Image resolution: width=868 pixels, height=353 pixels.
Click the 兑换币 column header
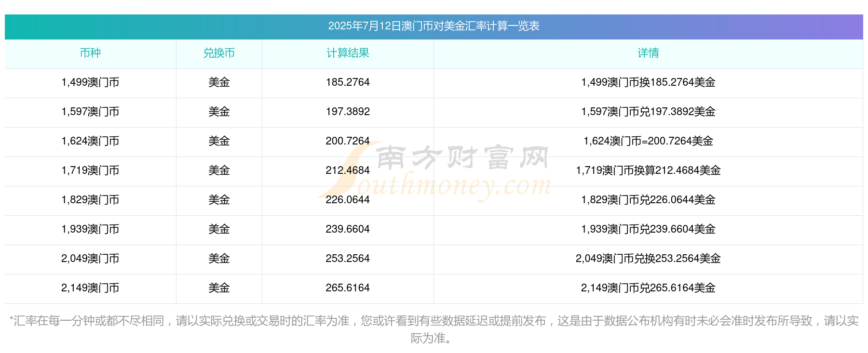click(219, 53)
